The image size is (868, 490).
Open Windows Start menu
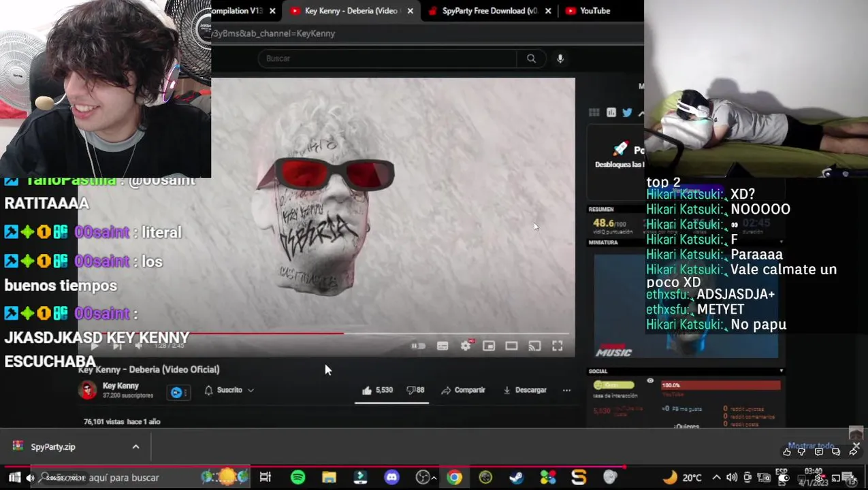coord(14,478)
